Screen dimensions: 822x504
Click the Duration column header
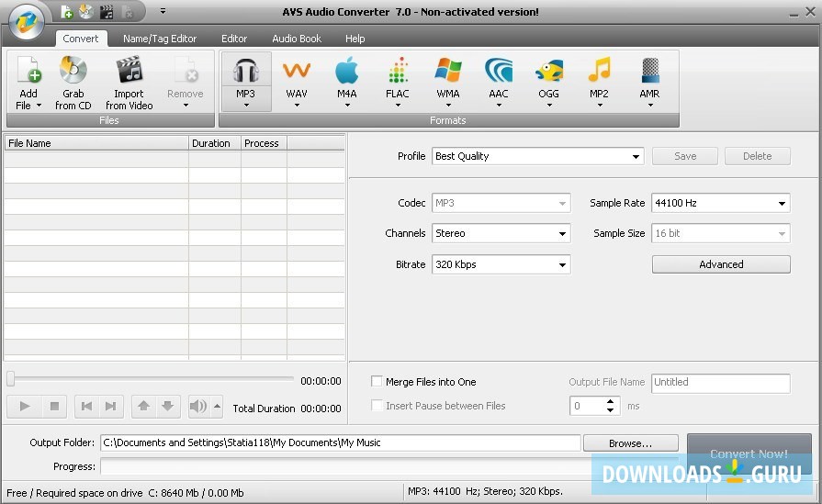[x=215, y=143]
